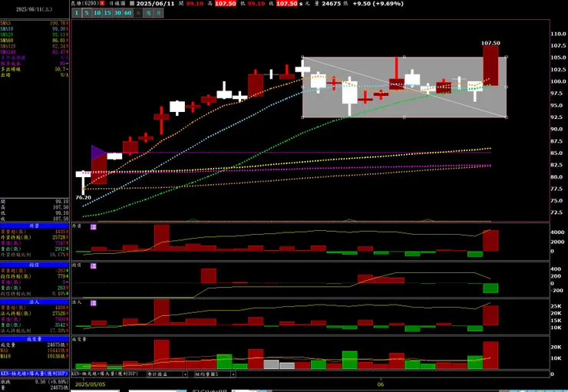Select the blue 成交量 panel header

coord(35,339)
